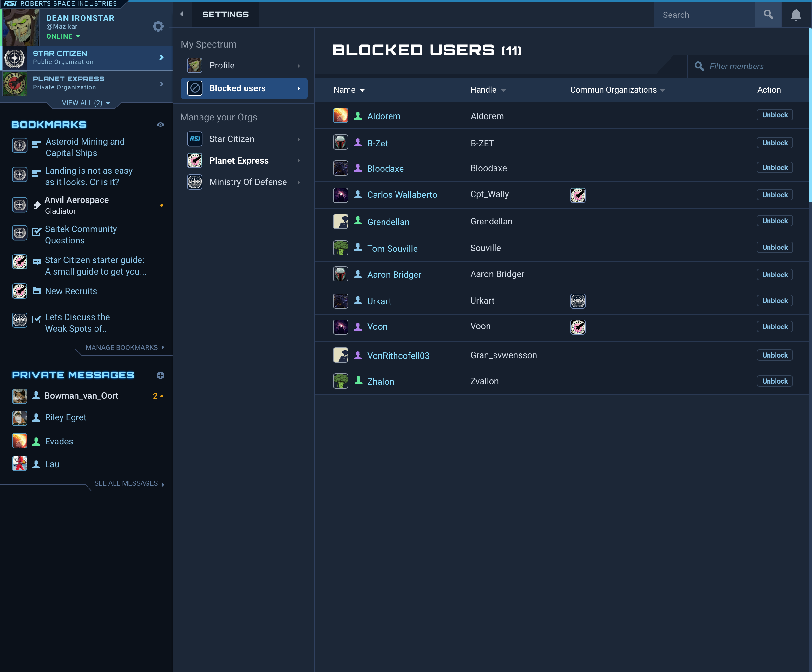Open account settings via the gear icon
The height and width of the screenshot is (672, 812).
pos(158,26)
